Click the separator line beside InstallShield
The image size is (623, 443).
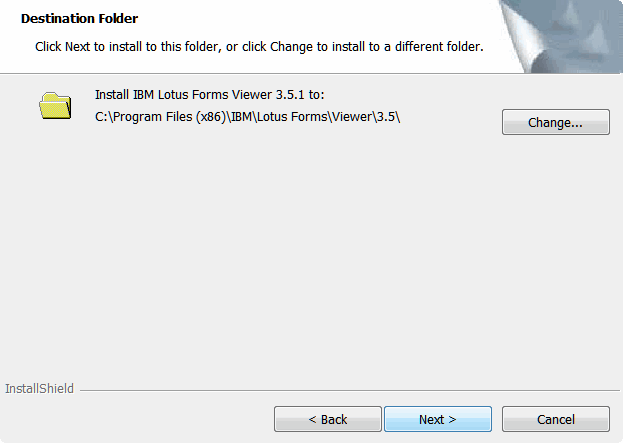tap(350, 391)
